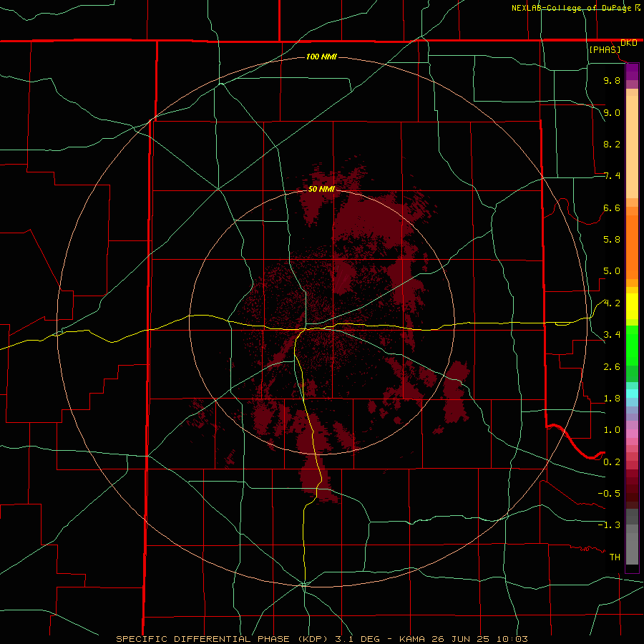Click the 7.4 scale label
This screenshot has height=644, width=644.
(x=612, y=176)
